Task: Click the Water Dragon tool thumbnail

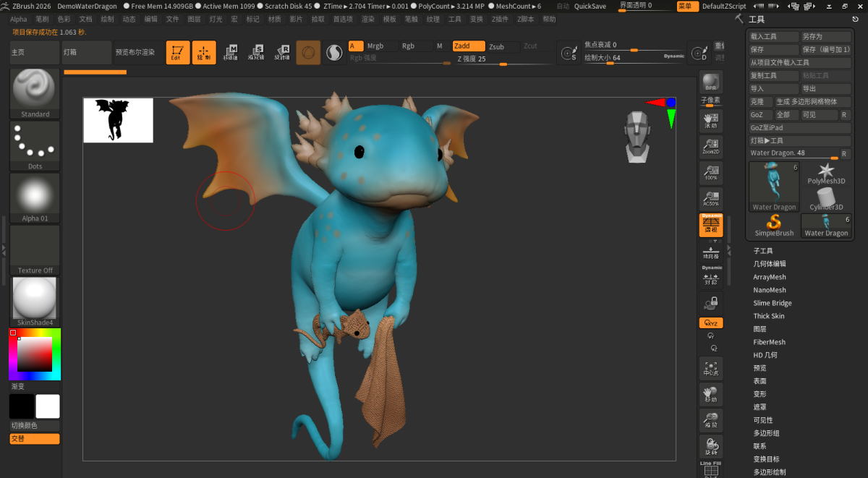Action: coord(773,184)
